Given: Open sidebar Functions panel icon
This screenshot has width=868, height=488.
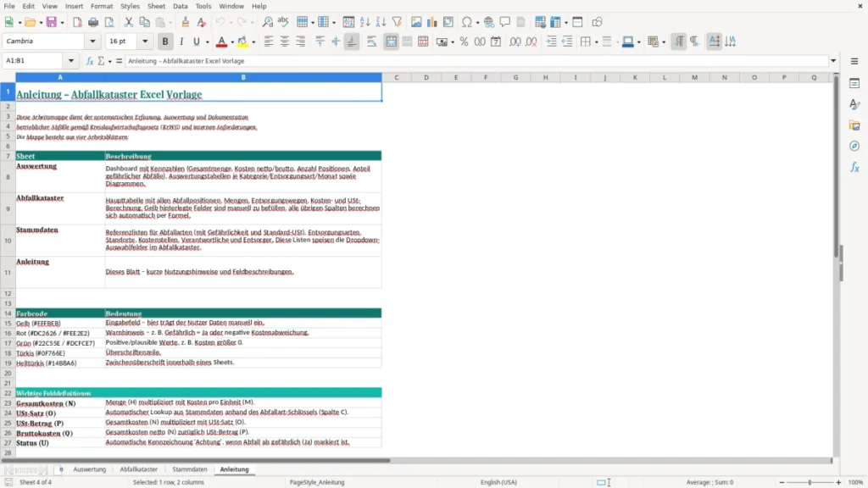Looking at the screenshot, I should (x=854, y=167).
